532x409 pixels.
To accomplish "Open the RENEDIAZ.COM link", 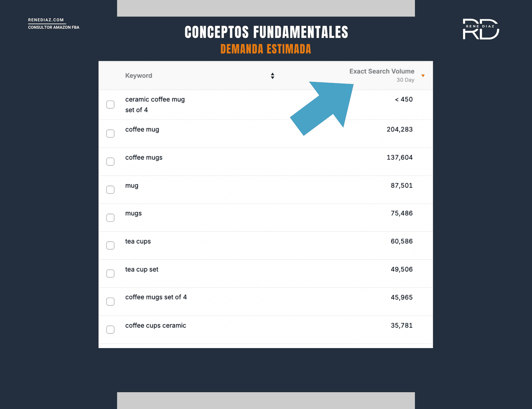I will point(46,20).
